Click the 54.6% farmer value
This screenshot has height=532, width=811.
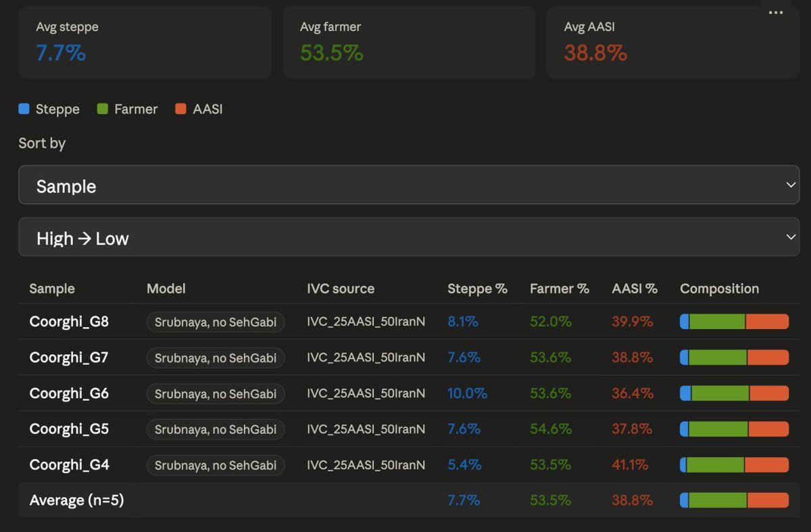click(x=551, y=429)
